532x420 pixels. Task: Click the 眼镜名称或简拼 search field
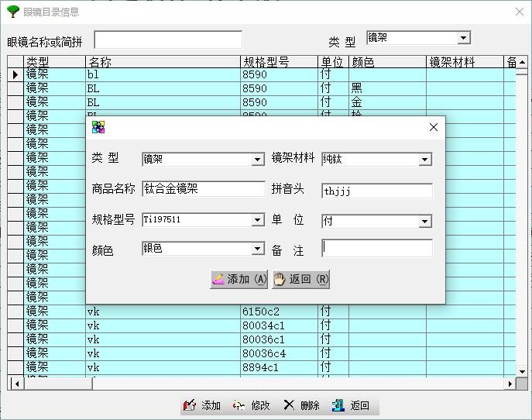(168, 40)
